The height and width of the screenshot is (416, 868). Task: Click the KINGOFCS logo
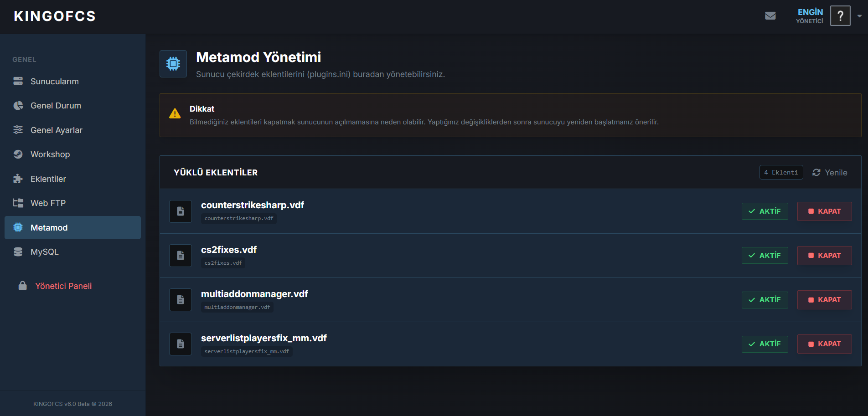tap(55, 16)
